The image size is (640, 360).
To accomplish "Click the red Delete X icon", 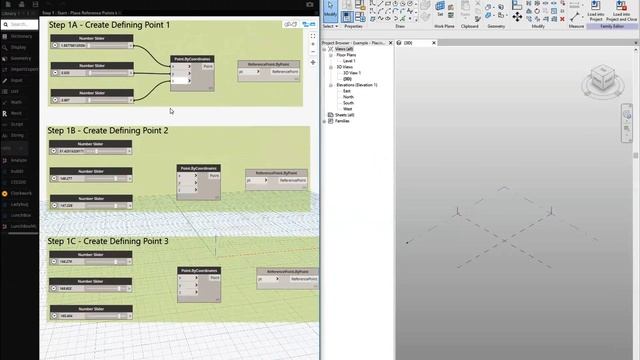I will coord(562,19).
